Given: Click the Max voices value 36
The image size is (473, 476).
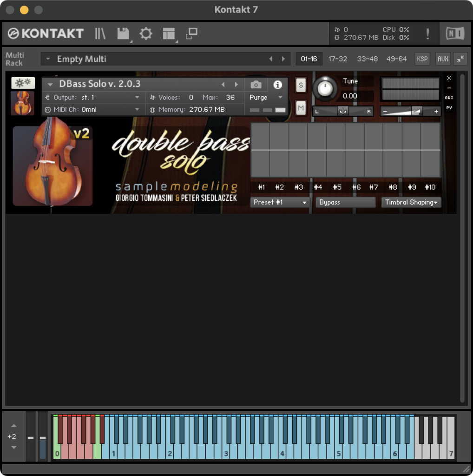Looking at the screenshot, I should click(230, 98).
